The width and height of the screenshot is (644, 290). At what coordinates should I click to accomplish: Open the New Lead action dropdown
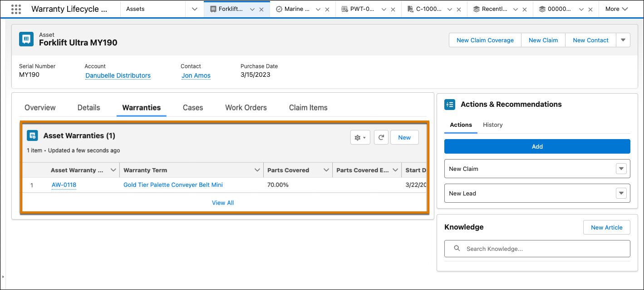tap(621, 193)
